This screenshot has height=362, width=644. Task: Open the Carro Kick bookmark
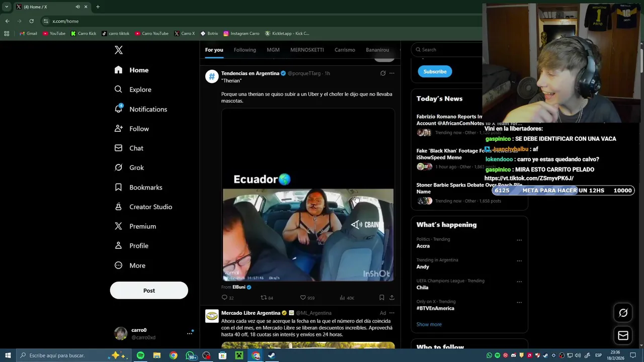pos(84,33)
